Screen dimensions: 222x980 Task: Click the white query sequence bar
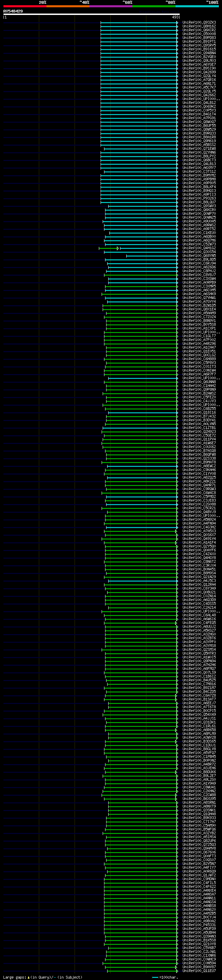coord(92,14)
